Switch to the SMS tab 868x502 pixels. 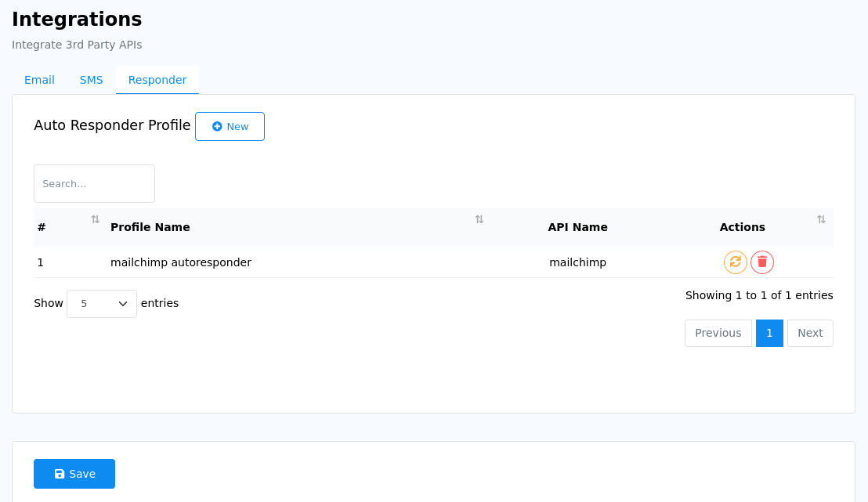(x=91, y=79)
